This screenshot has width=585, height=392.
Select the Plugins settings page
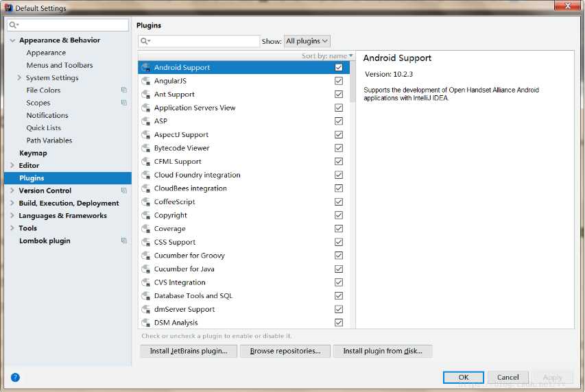coord(68,178)
